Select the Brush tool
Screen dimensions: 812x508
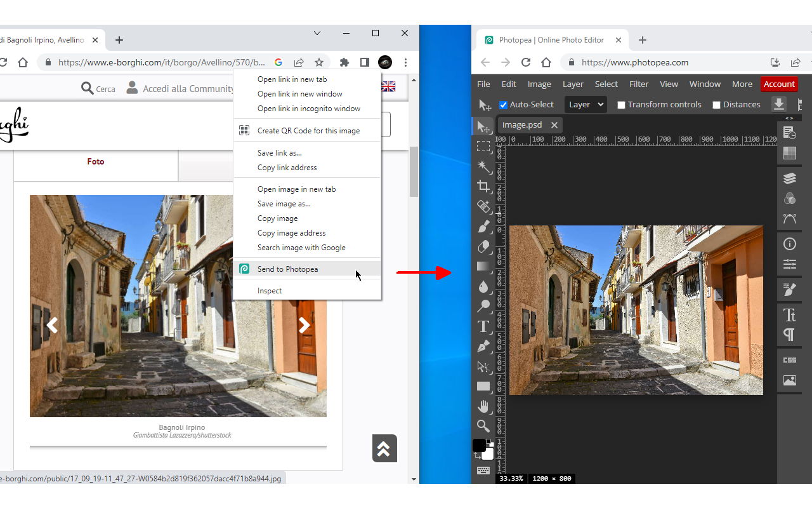coord(483,226)
